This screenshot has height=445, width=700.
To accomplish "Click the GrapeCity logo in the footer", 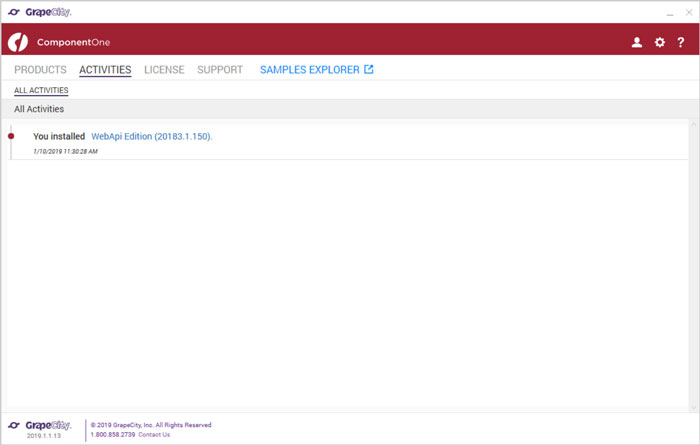I will pos(40,425).
